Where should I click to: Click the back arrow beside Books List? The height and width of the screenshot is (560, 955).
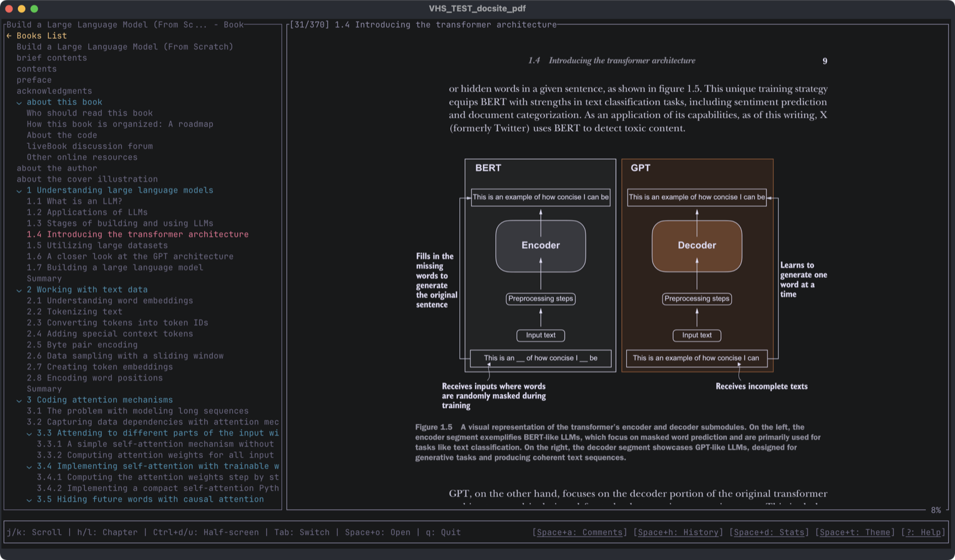click(x=9, y=36)
